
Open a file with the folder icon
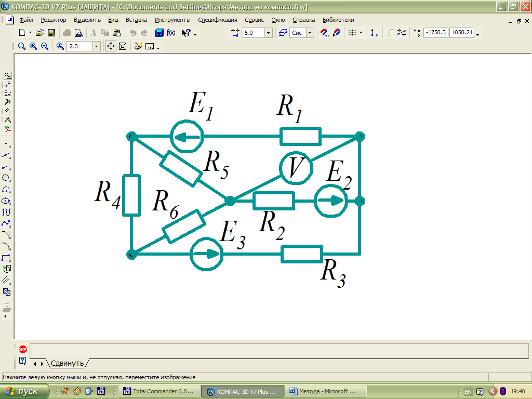coord(40,33)
